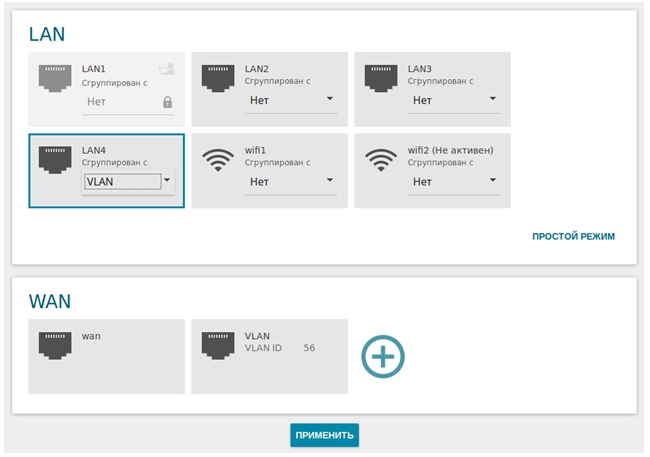This screenshot has height=457, width=650.
Task: Select the VLAN ID 56 card
Action: 269,357
